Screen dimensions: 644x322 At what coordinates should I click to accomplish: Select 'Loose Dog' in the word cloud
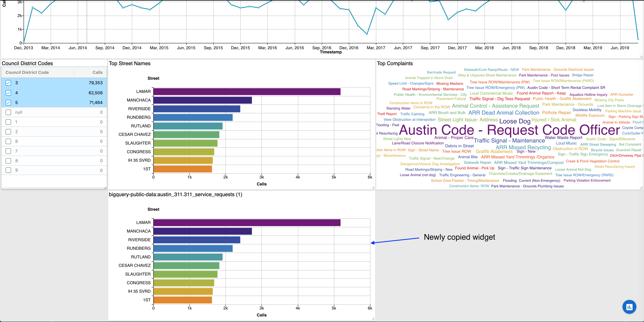point(515,121)
